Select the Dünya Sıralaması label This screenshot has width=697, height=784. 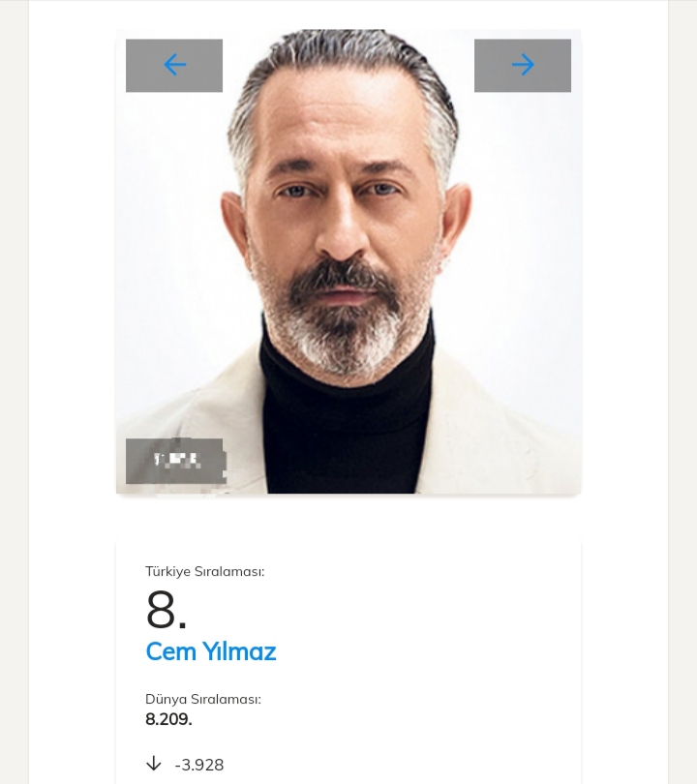pyautogui.click(x=203, y=699)
